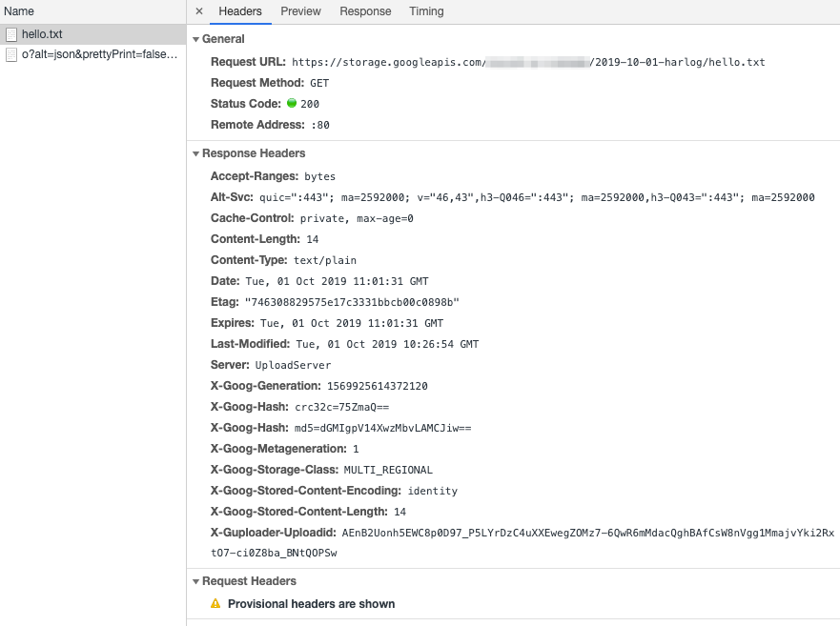This screenshot has height=626, width=840.
Task: Click the provisional headers warning icon
Action: click(215, 603)
